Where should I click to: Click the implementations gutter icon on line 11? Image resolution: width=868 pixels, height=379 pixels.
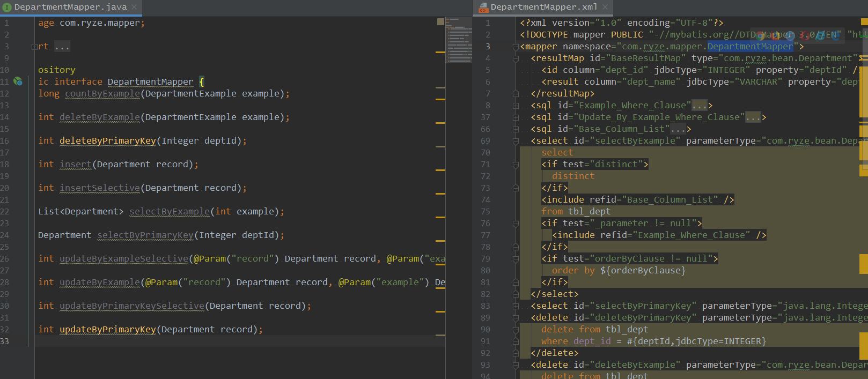click(x=18, y=81)
